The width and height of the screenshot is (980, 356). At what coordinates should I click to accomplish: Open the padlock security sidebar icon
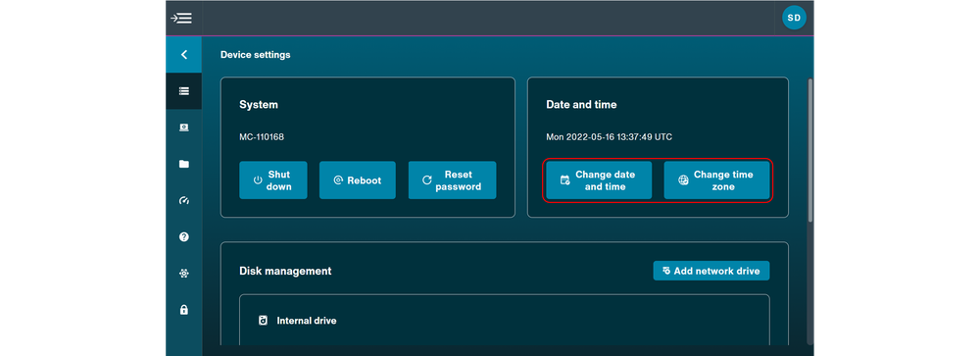(x=184, y=310)
